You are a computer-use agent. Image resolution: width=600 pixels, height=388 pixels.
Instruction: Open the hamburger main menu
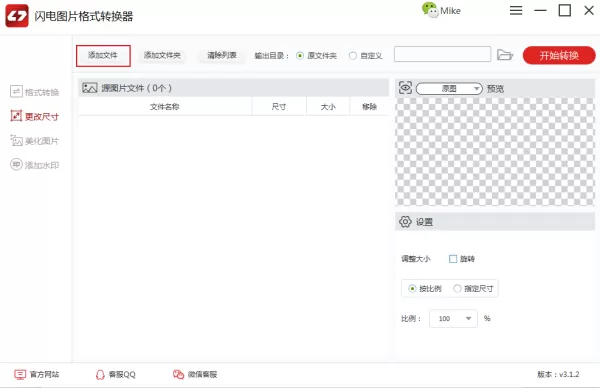point(516,10)
